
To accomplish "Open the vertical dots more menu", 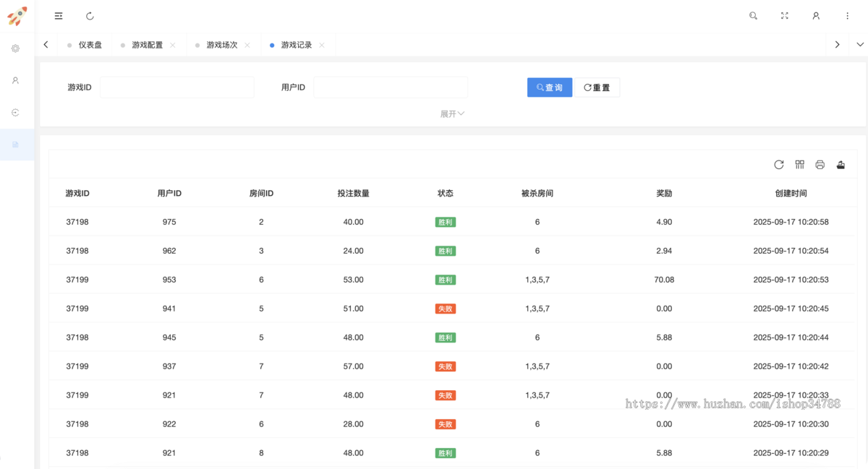I will [848, 16].
